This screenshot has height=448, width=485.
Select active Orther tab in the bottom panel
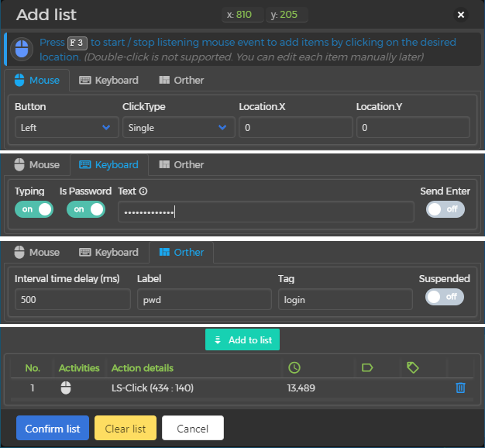point(181,252)
